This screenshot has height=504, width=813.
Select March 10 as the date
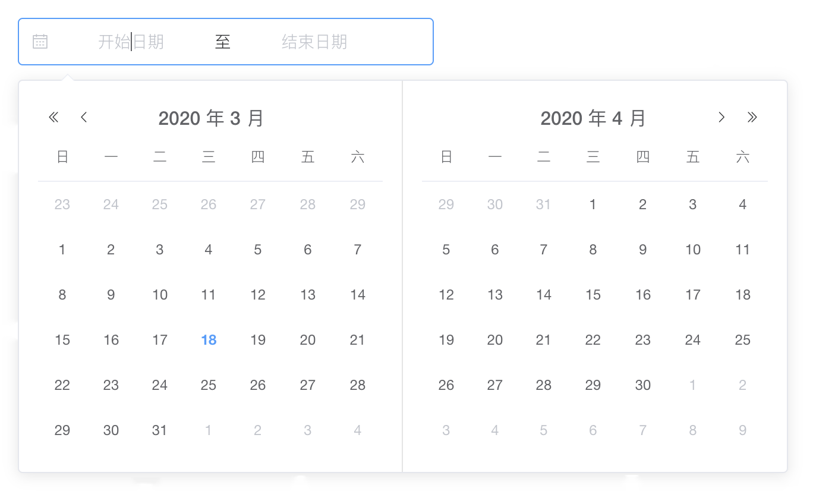tap(159, 295)
